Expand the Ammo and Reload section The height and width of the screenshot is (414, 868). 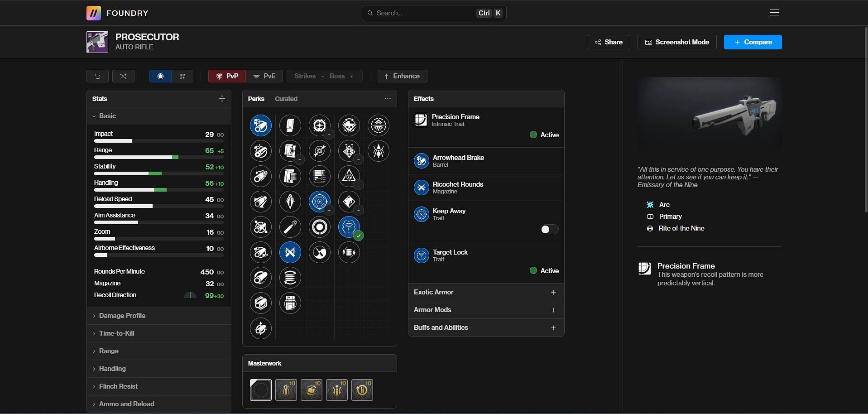[x=158, y=404]
